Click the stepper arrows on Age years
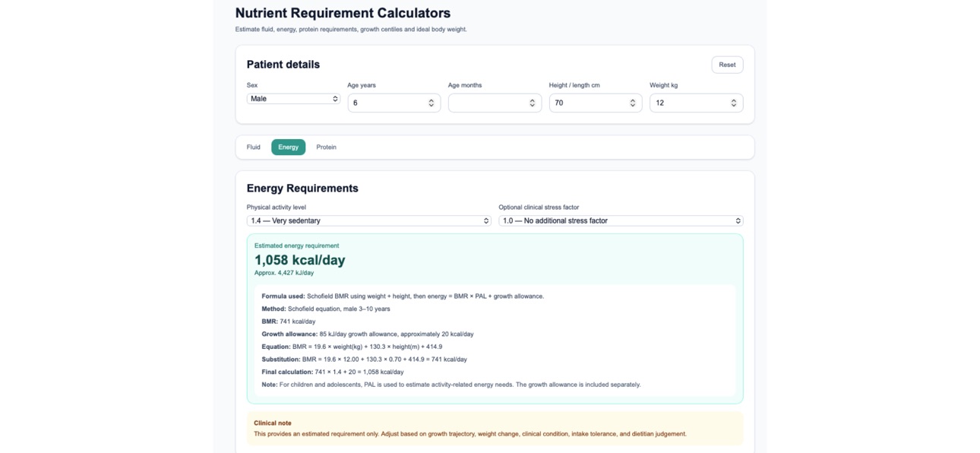This screenshot has width=980, height=453. tap(432, 103)
